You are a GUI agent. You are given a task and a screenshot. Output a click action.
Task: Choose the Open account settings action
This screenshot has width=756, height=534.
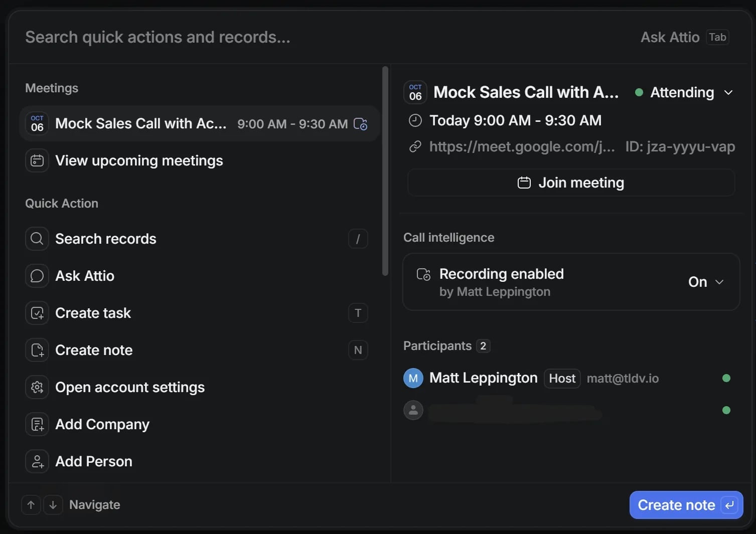point(199,387)
